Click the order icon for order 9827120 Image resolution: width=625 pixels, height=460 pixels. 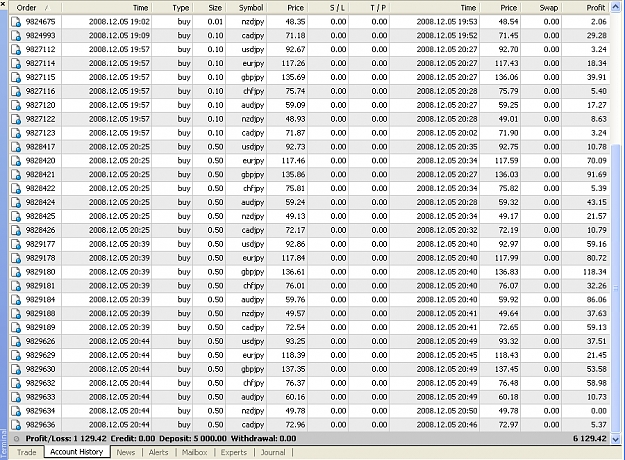click(16, 105)
